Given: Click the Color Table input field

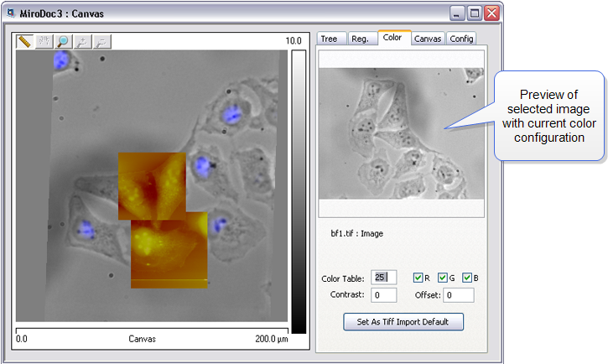Looking at the screenshot, I should (x=383, y=278).
